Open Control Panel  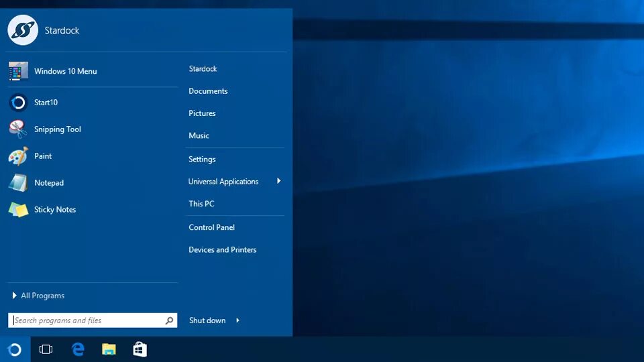click(212, 227)
